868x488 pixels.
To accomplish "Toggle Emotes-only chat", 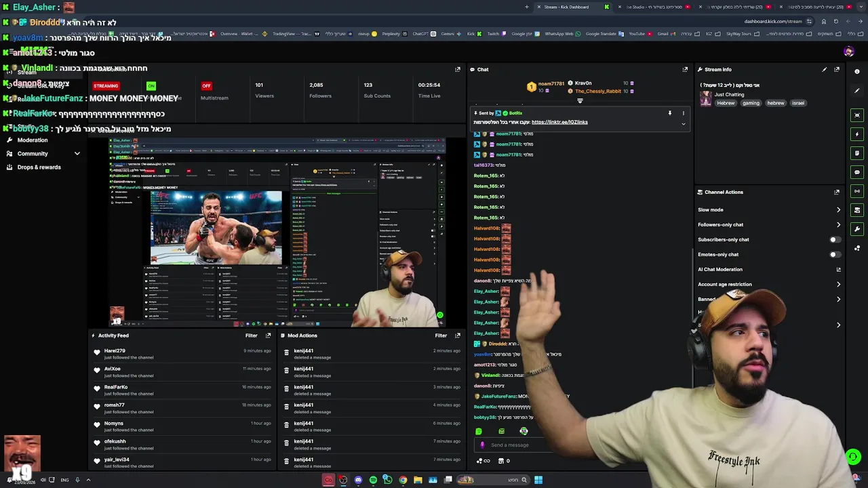I will tap(835, 254).
